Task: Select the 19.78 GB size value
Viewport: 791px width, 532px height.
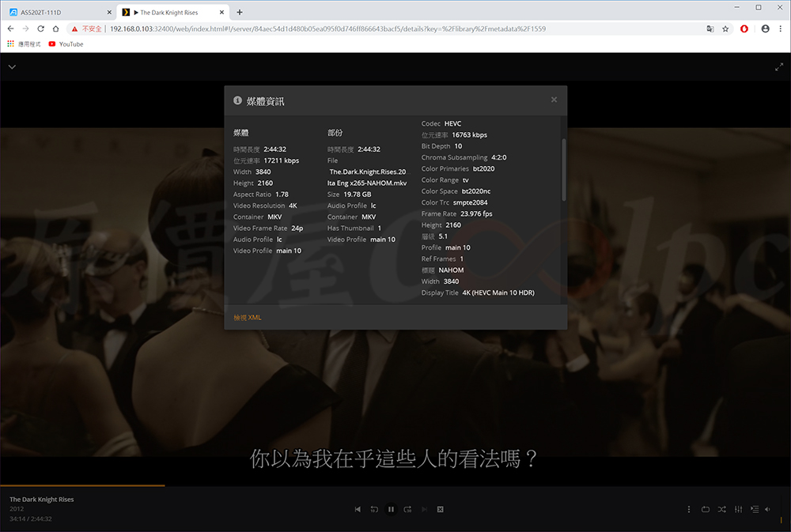Action: (358, 194)
